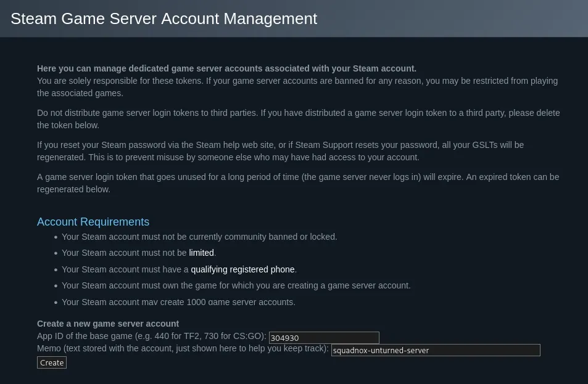Viewport: 588px width, 384px height.
Task: Click the warning about distributing login tokens
Action: (299, 119)
